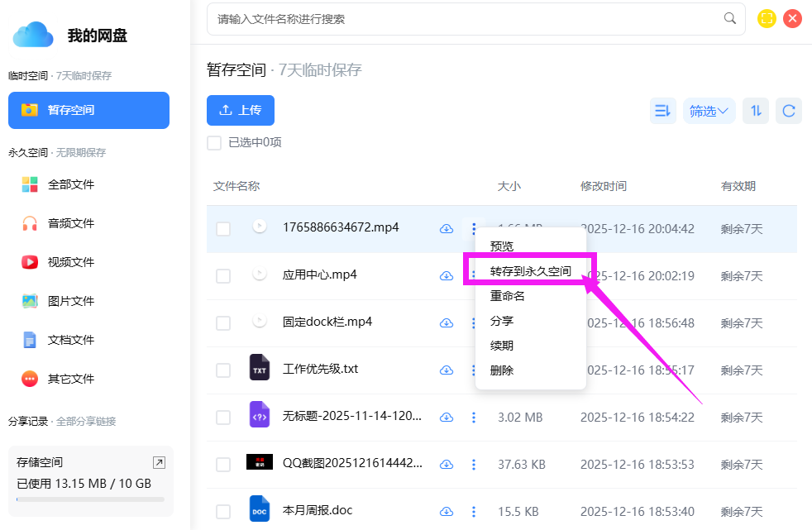Download the 本月周报.doc file
The width and height of the screenshot is (812, 530).
coord(447,512)
